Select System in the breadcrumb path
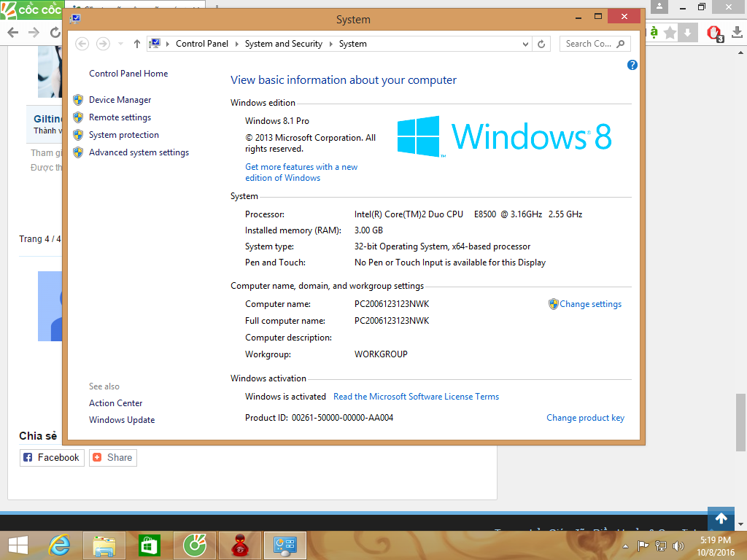The width and height of the screenshot is (747, 560). click(352, 44)
